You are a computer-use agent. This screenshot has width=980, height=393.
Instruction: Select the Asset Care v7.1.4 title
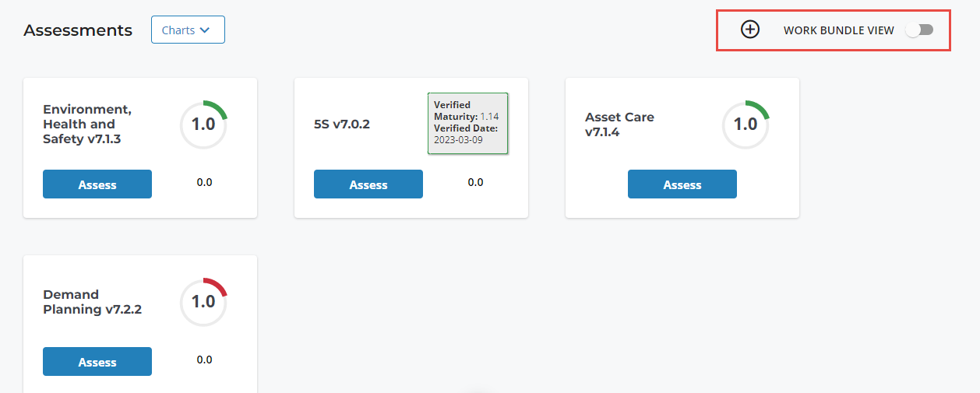click(619, 125)
